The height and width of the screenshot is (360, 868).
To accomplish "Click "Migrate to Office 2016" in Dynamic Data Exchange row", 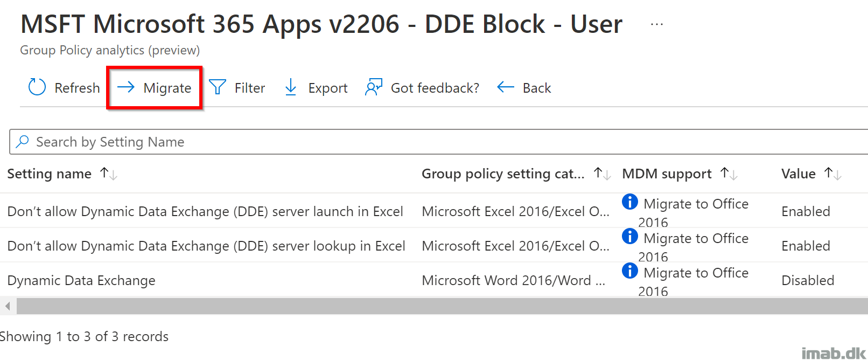I will coord(694,281).
